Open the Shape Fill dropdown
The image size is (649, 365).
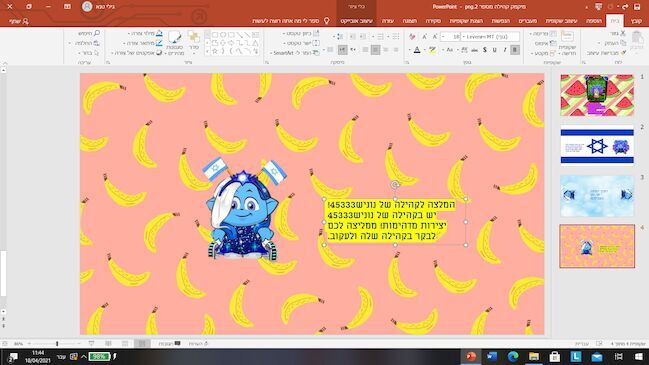tap(145, 33)
